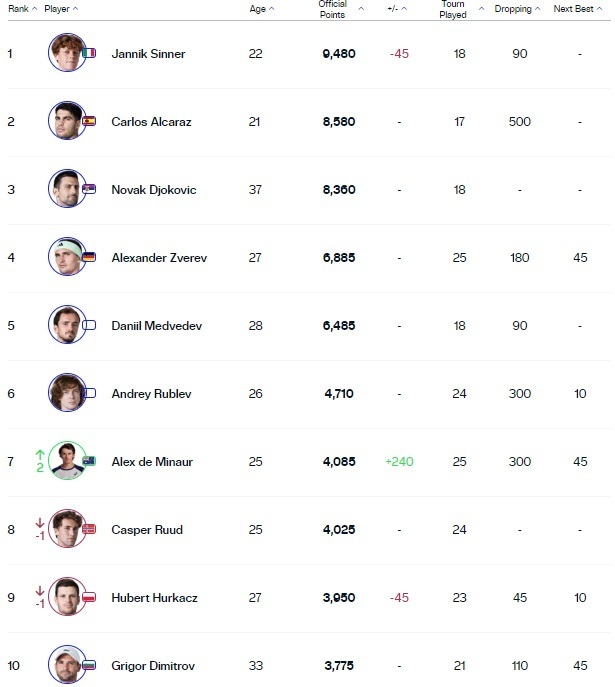615x687 pixels.
Task: Click Casper Ruud's profile photo
Action: click(66, 529)
